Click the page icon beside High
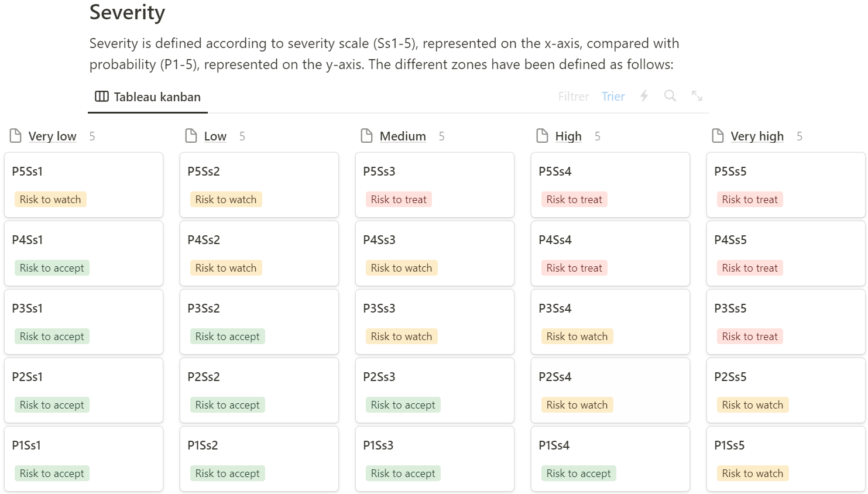 [543, 136]
